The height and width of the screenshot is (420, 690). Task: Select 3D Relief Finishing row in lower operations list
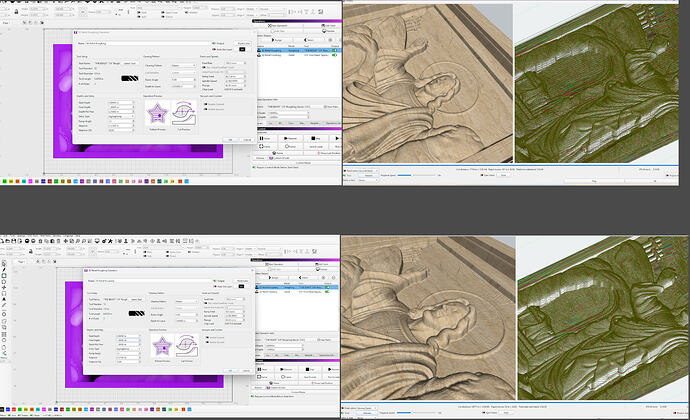[x=295, y=291]
